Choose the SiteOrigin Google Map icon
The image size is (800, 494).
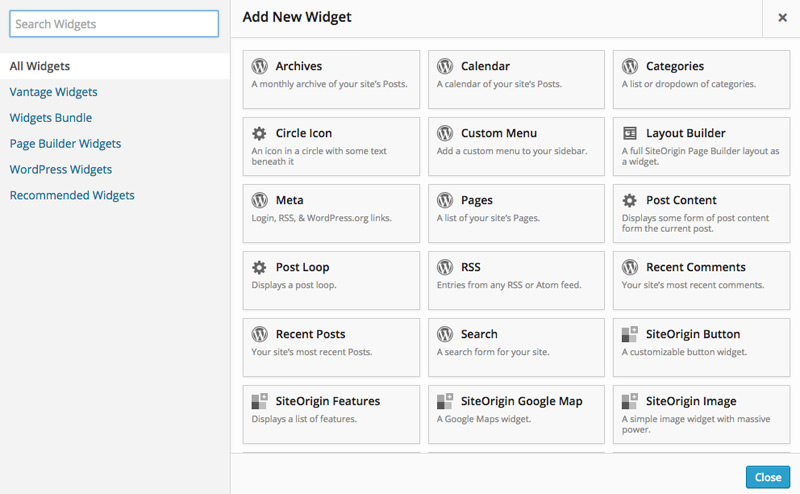coord(445,401)
